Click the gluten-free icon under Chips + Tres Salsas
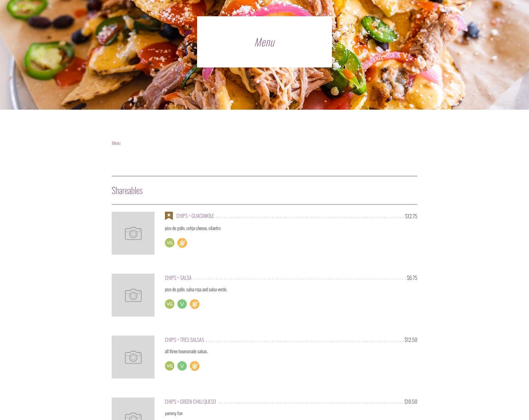Screen dimensions: 529x420 [x=195, y=366]
